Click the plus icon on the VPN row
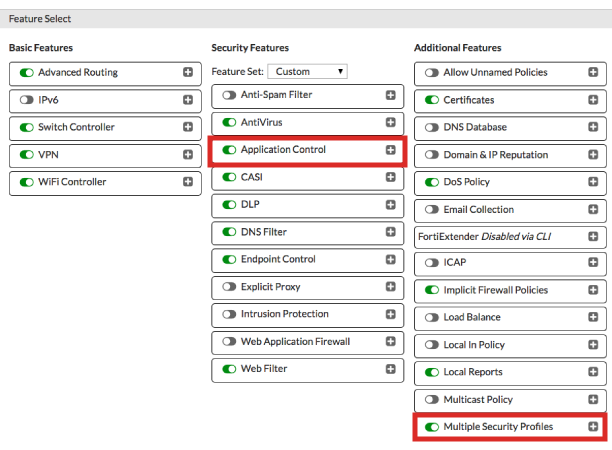 pos(187,155)
